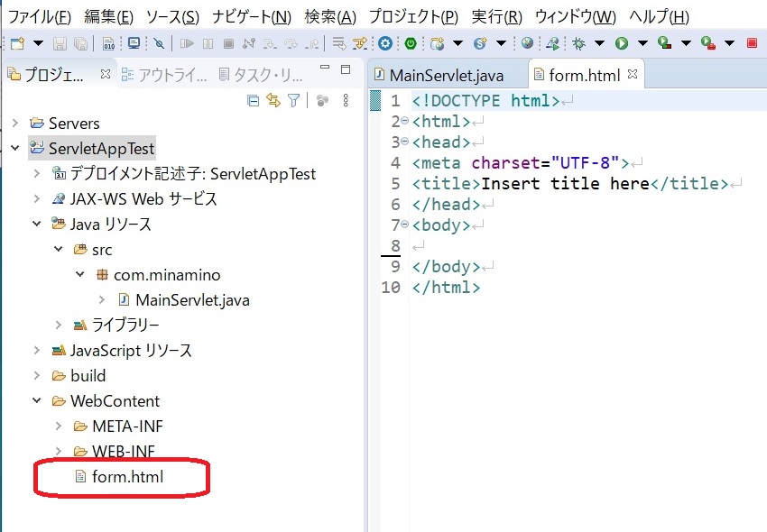Screen dimensions: 767x532
Task: Open the External Tools dropdown arrow
Action: (729, 43)
